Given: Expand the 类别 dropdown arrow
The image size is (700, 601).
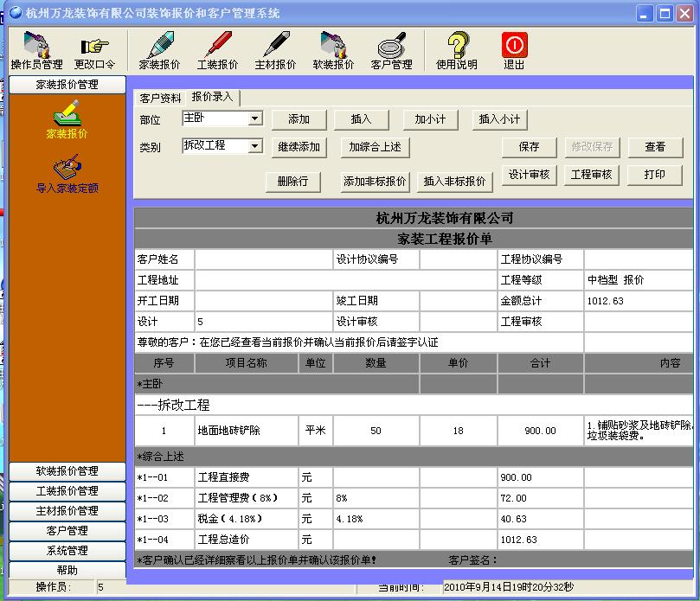Looking at the screenshot, I should pyautogui.click(x=255, y=146).
